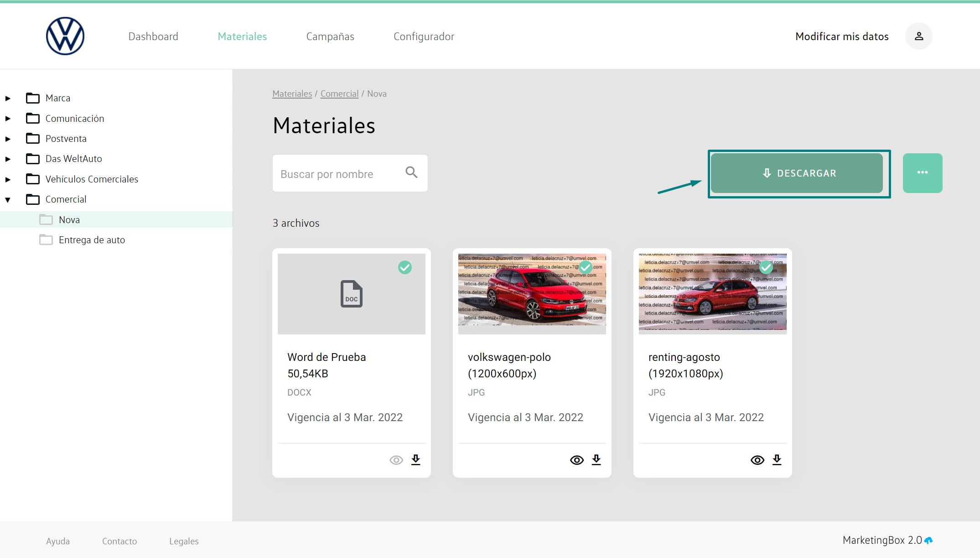980x558 pixels.
Task: Click the search magnifier icon
Action: pyautogui.click(x=411, y=172)
